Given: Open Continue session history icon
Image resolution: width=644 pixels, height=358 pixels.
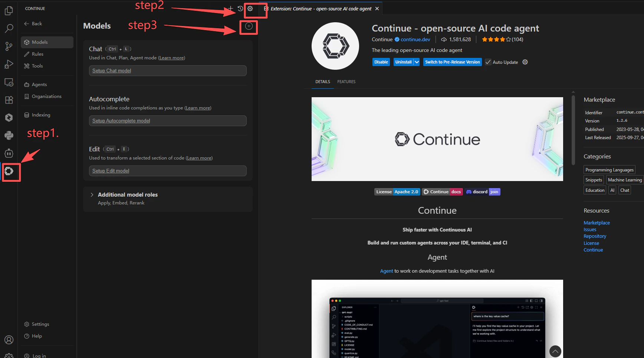Looking at the screenshot, I should pos(240,8).
